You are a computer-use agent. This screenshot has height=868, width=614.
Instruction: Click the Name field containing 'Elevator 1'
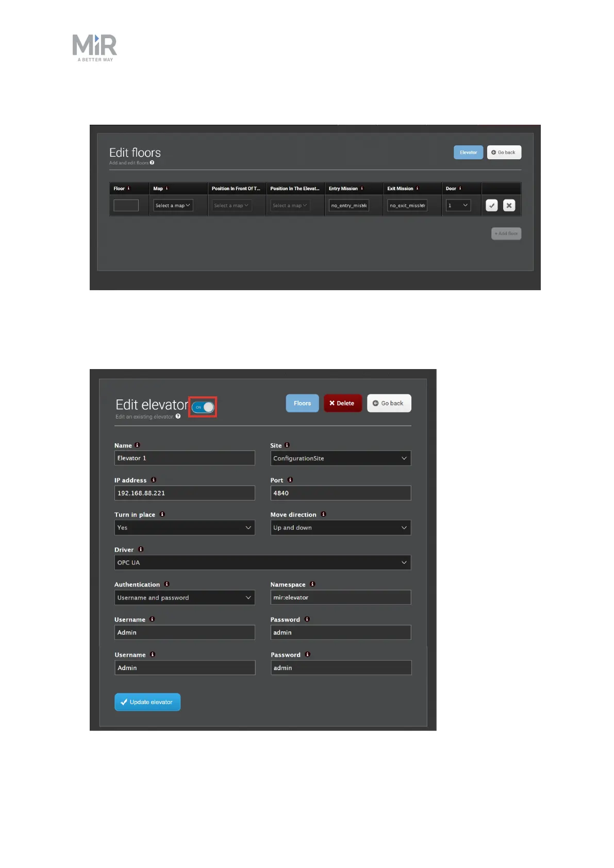(x=185, y=458)
